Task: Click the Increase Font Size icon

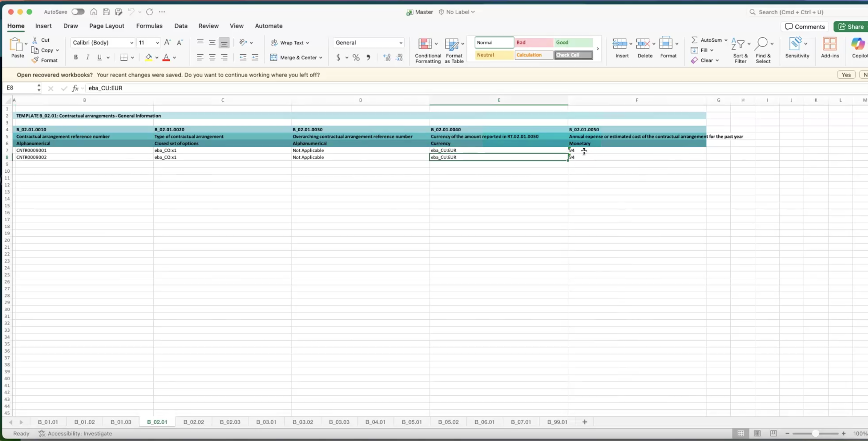Action: [x=167, y=43]
